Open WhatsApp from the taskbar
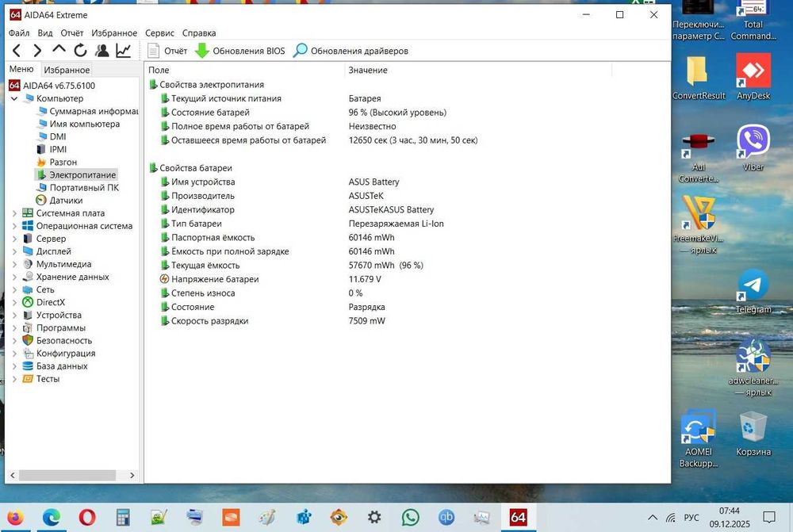 coord(410,518)
